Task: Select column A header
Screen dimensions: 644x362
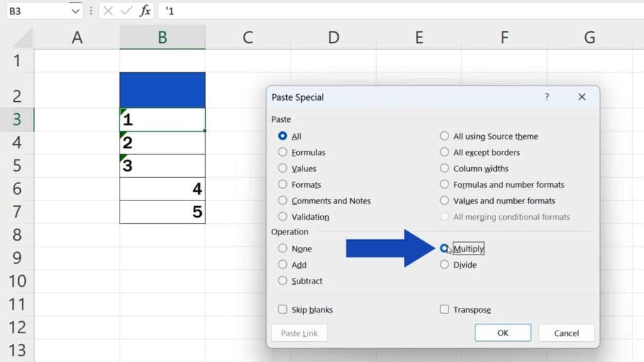Action: (77, 37)
